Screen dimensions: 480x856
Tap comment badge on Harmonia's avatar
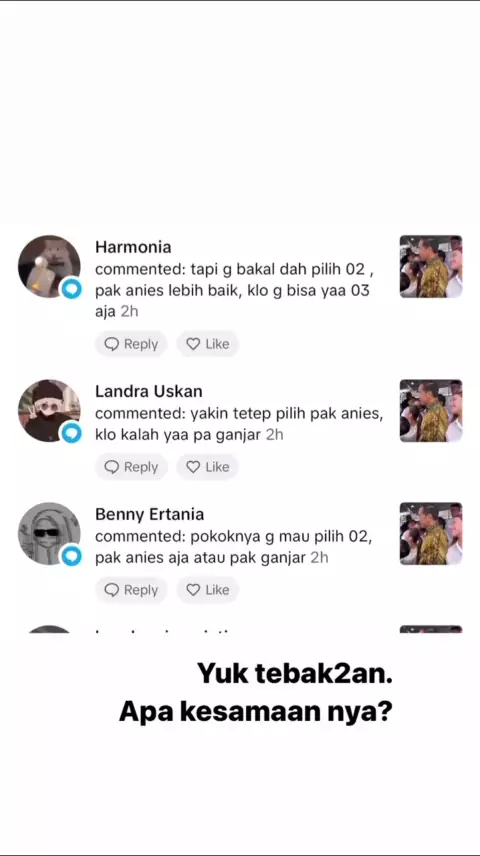point(71,288)
